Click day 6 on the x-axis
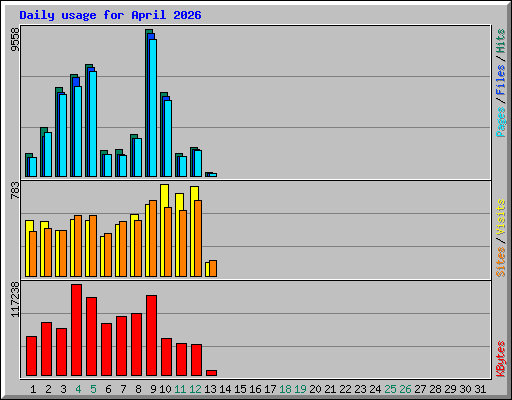Viewport: 512px width, 400px height. (x=108, y=389)
